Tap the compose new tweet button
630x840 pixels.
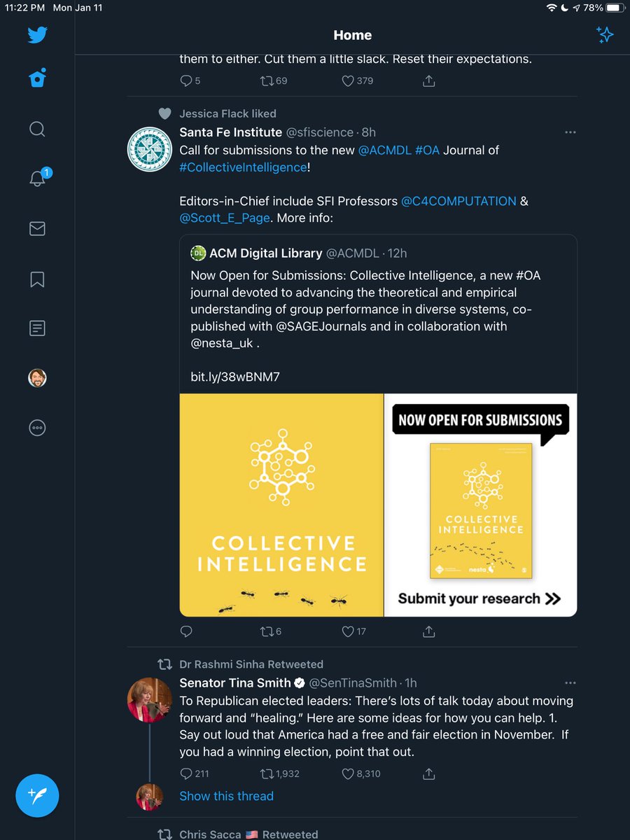pos(37,795)
